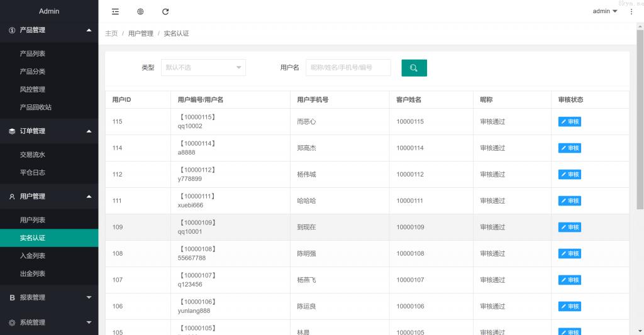Open the admin user dropdown

pos(604,11)
